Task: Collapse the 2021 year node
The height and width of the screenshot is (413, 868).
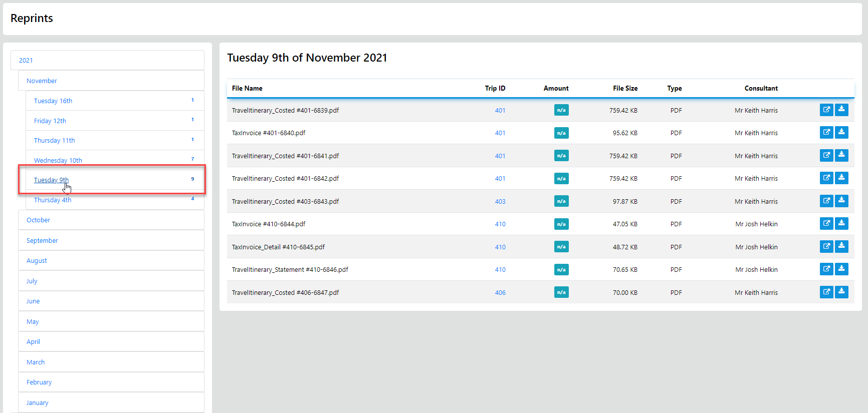Action: tap(26, 61)
